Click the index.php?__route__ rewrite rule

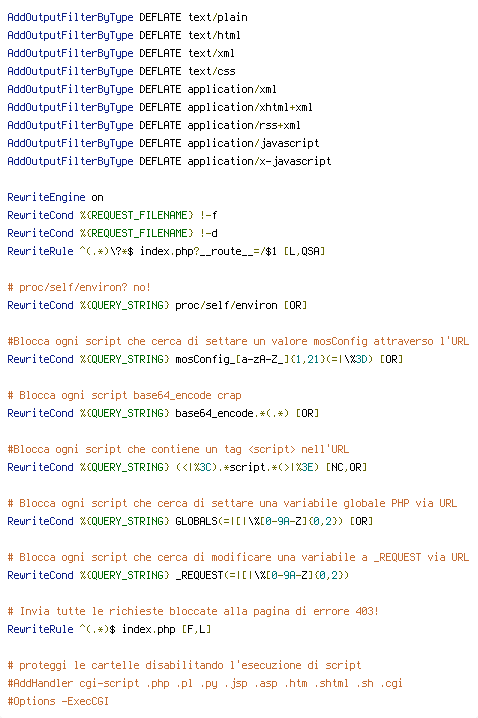[x=166, y=251]
